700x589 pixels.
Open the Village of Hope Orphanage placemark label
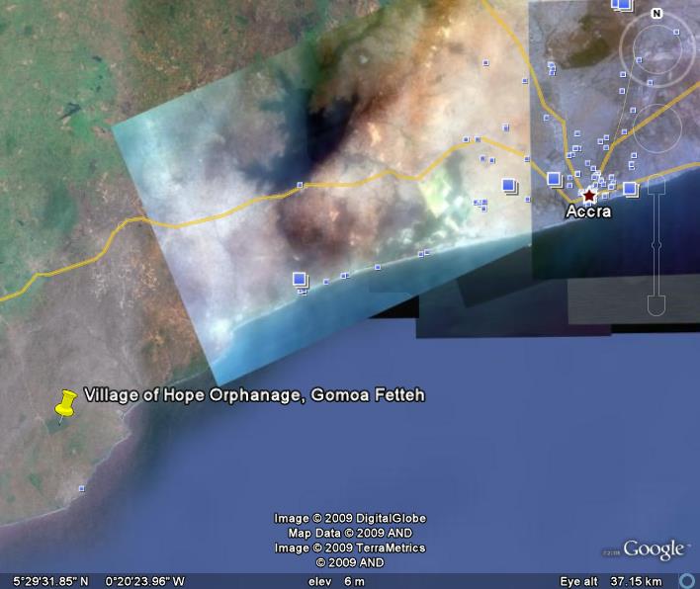[254, 395]
